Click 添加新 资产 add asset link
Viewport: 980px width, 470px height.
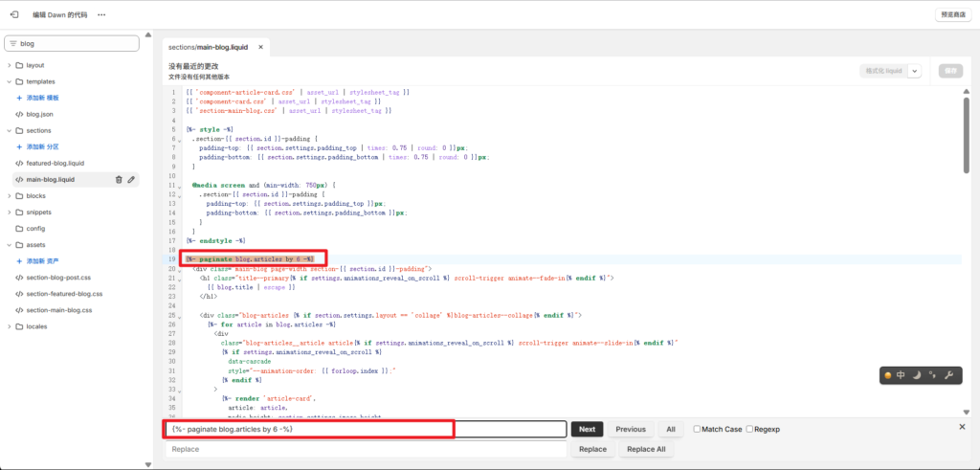[42, 260]
